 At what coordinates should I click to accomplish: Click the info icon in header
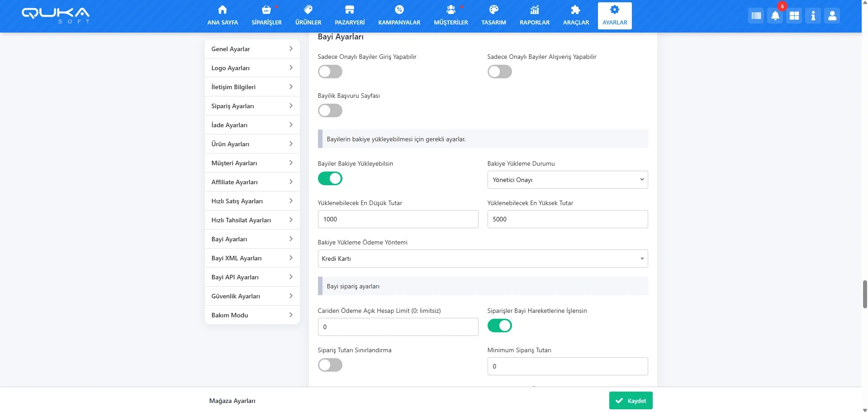[813, 16]
